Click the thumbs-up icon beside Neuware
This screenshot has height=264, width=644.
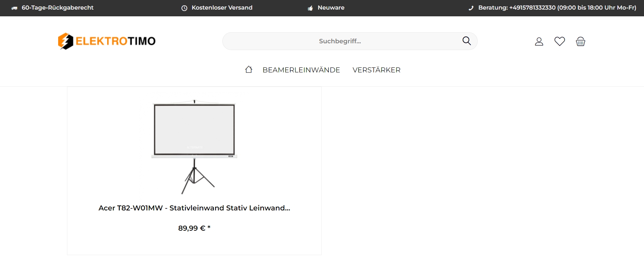tap(310, 8)
